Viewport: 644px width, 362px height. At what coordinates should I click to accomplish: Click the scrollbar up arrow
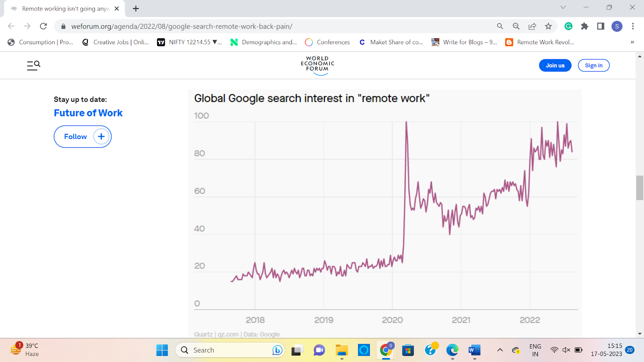pyautogui.click(x=640, y=56)
